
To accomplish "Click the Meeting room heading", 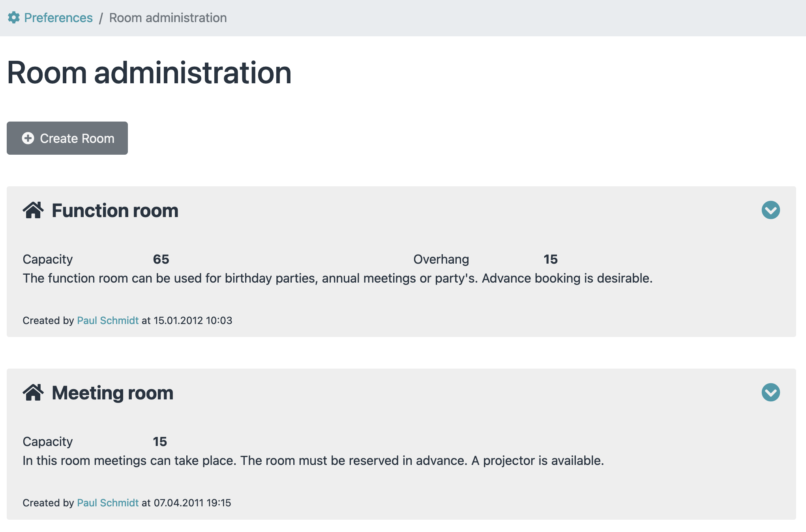I will click(112, 393).
